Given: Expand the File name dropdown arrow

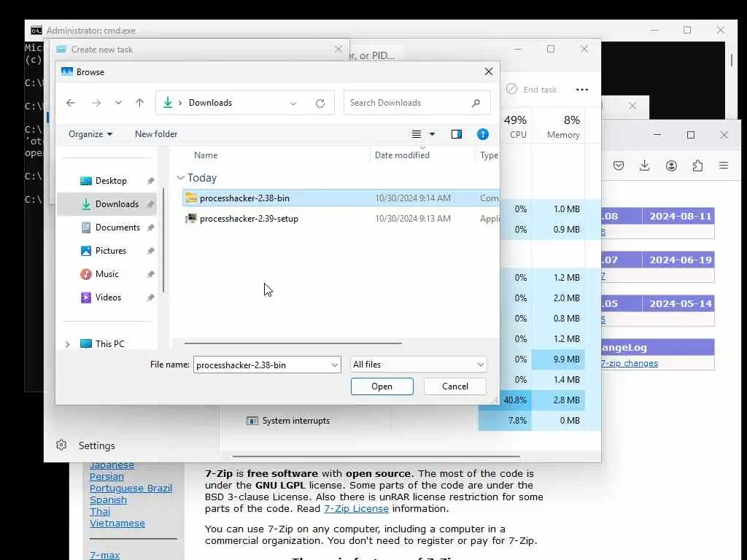Looking at the screenshot, I should [334, 365].
